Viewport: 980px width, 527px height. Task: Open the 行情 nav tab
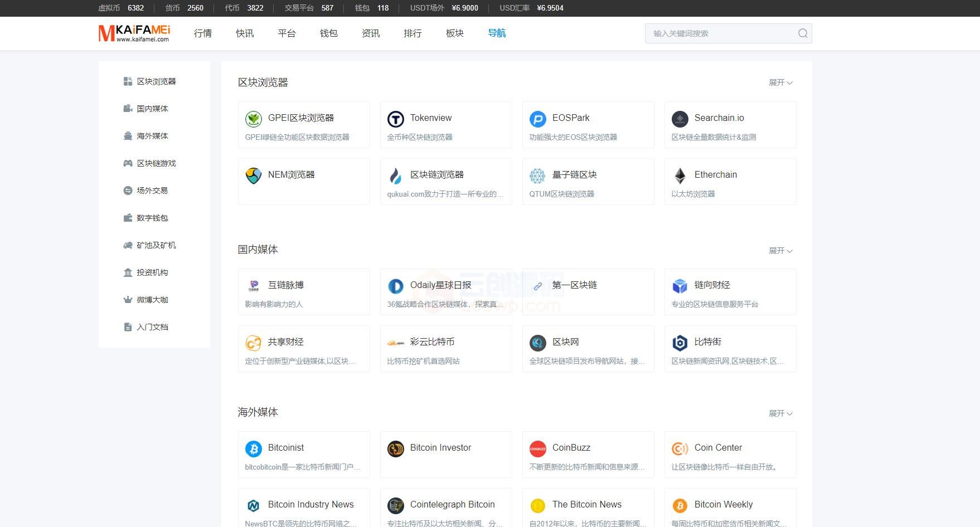click(x=203, y=33)
